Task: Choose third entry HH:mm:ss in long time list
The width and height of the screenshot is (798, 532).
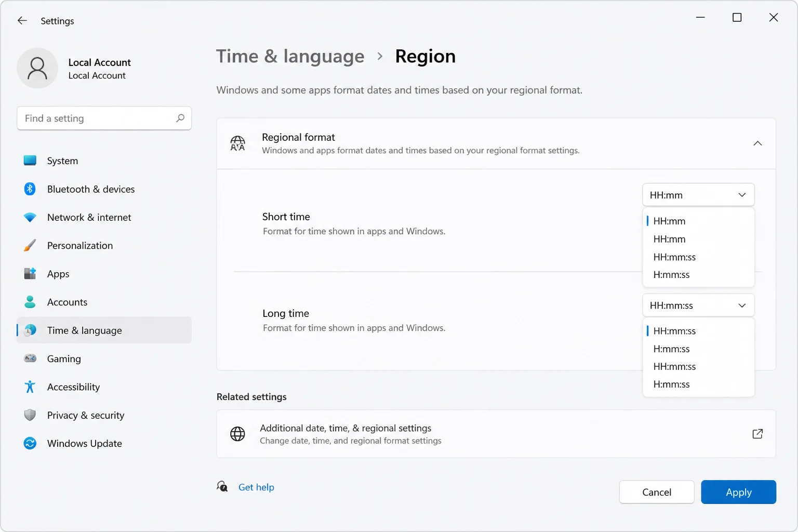Action: (698, 366)
